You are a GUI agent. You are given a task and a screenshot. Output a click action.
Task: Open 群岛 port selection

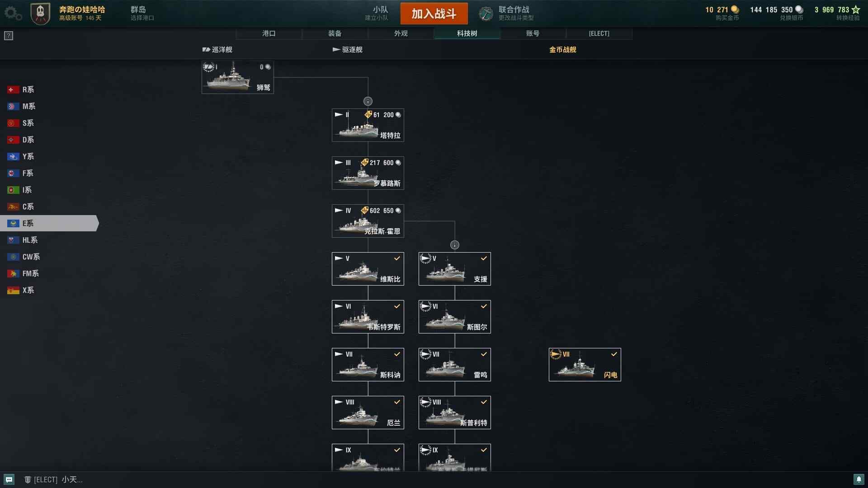pos(142,13)
